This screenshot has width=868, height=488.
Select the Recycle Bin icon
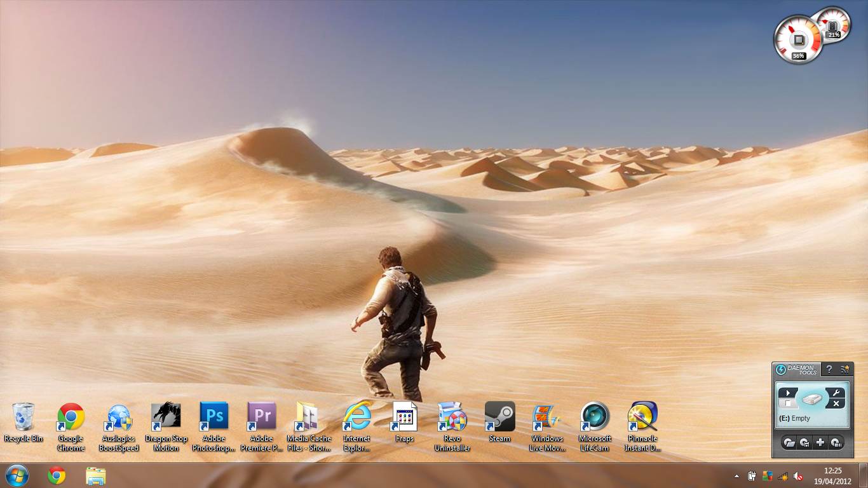pos(24,417)
